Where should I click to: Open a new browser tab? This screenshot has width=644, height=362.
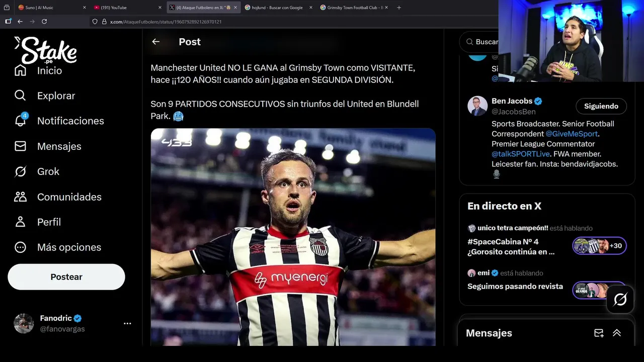click(399, 8)
